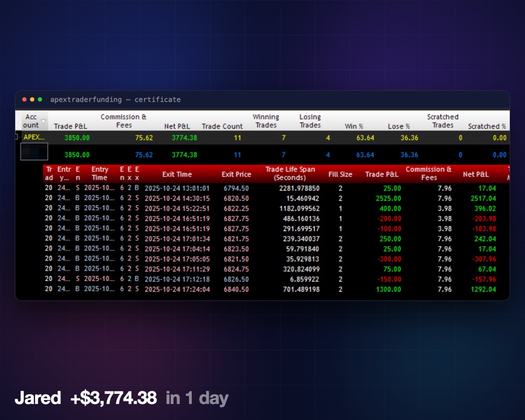Click the Lose % column header
Image resolution: width=525 pixels, height=420 pixels.
point(399,126)
